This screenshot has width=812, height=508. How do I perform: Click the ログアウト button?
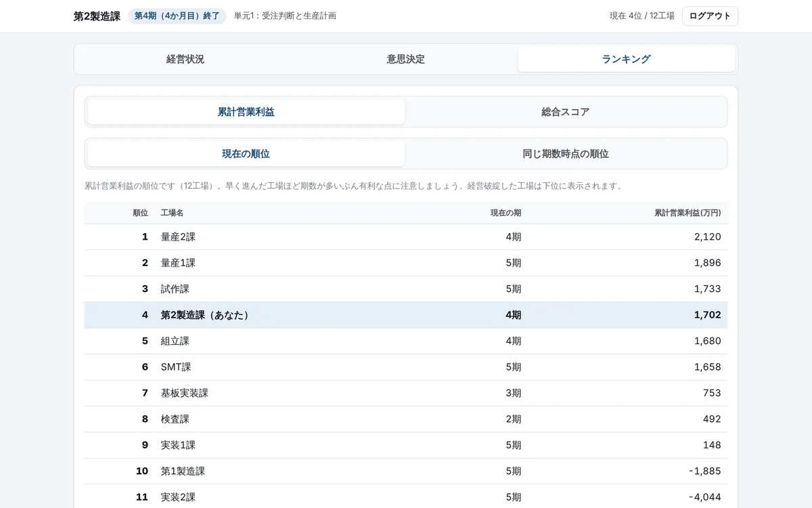pos(710,16)
